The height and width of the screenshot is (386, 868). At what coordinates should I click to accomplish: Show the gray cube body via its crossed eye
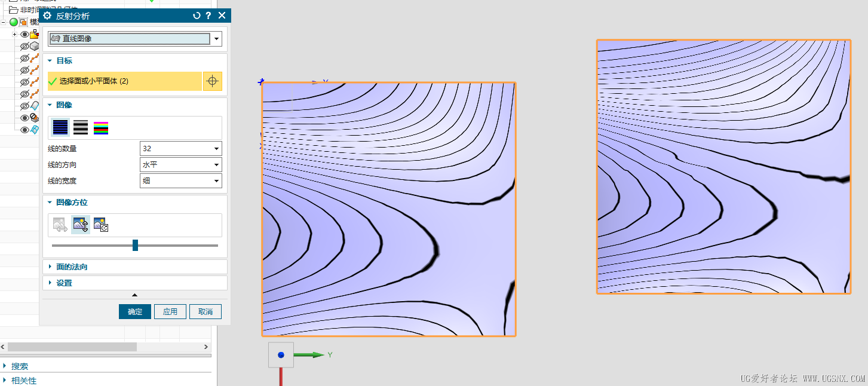tap(24, 46)
